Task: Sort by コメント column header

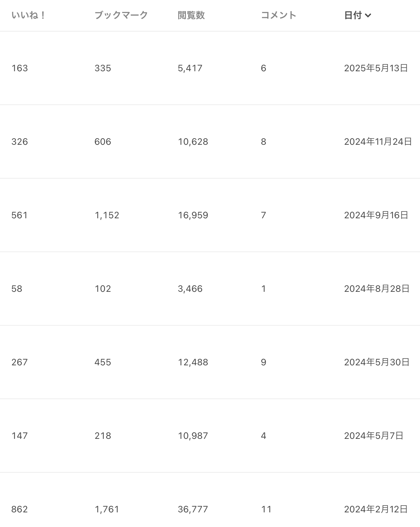Action: 279,15
